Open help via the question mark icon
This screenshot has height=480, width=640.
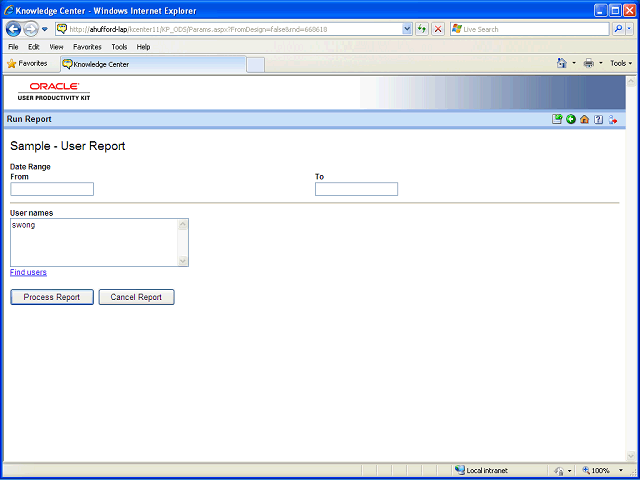(x=598, y=119)
